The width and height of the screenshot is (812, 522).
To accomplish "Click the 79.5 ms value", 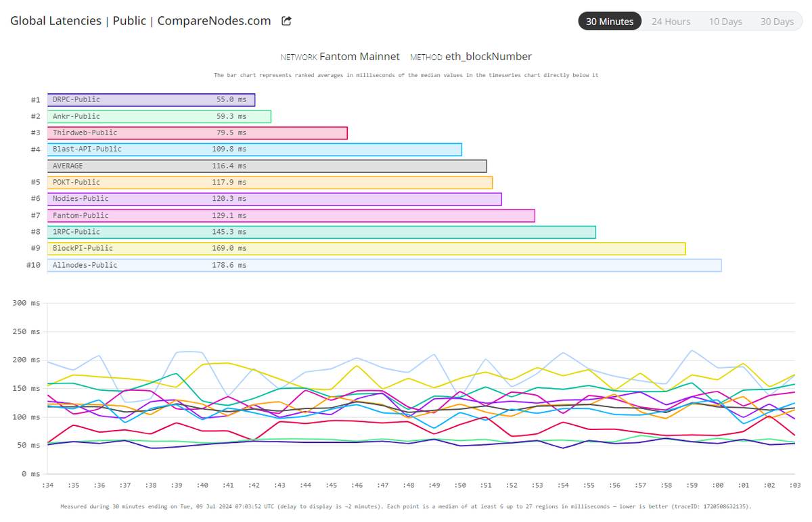I will click(x=231, y=133).
